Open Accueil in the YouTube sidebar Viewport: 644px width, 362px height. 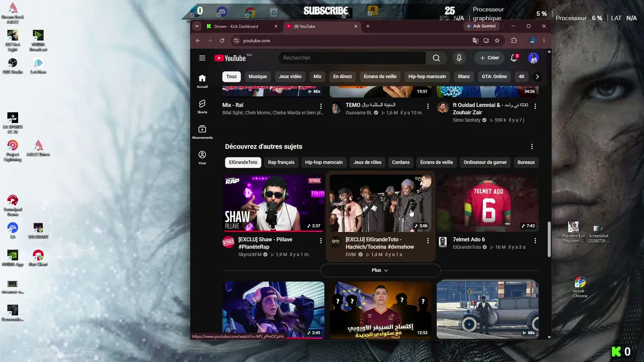[x=202, y=81]
